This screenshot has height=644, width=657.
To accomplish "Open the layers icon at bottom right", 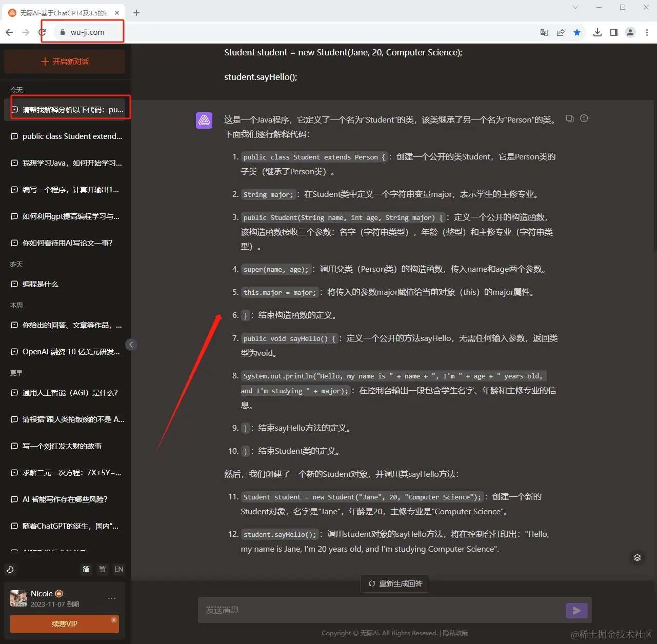I will pos(637,558).
